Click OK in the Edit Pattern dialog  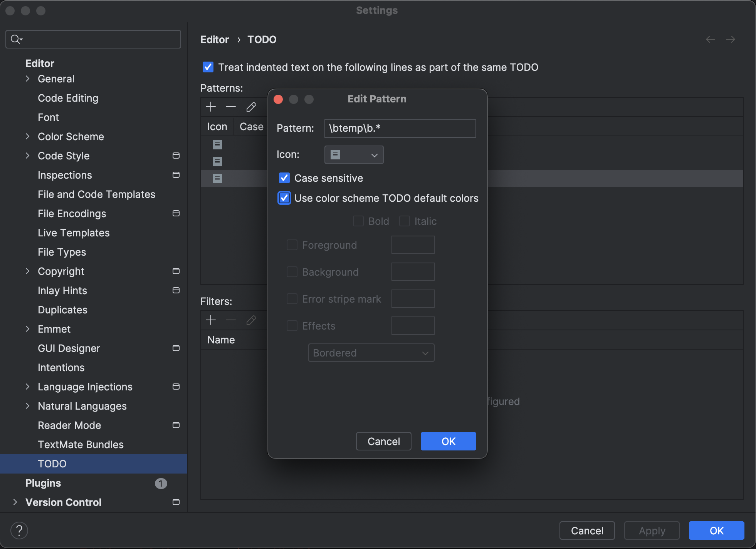tap(448, 441)
